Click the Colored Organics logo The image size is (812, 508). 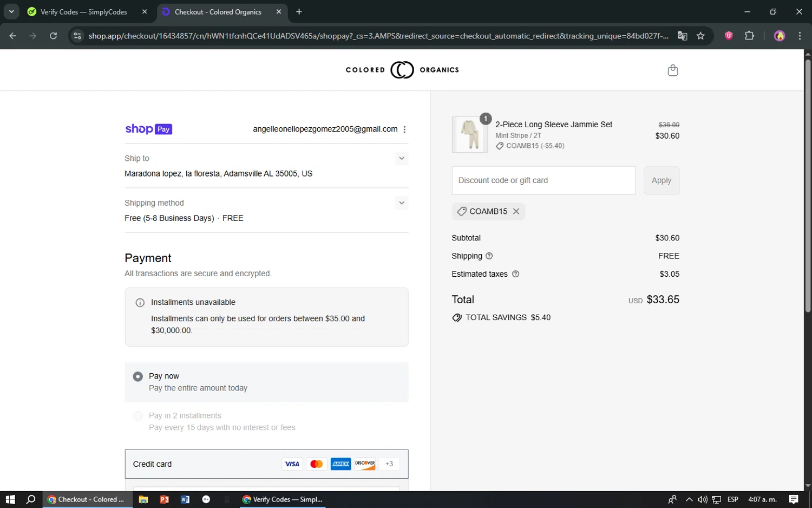(402, 70)
